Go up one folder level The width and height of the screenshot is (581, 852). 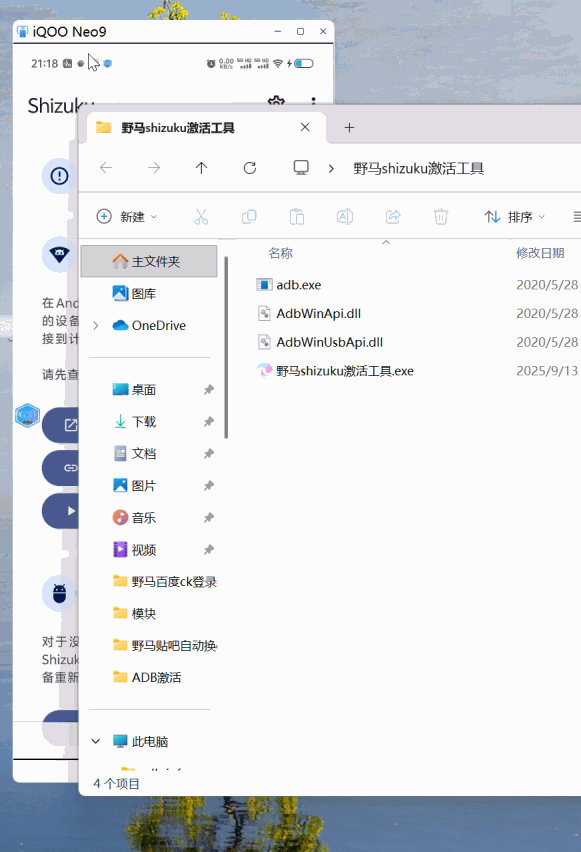click(202, 168)
